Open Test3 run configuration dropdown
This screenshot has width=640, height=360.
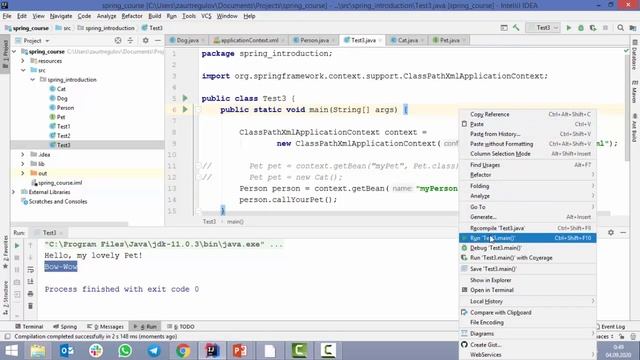pos(543,28)
